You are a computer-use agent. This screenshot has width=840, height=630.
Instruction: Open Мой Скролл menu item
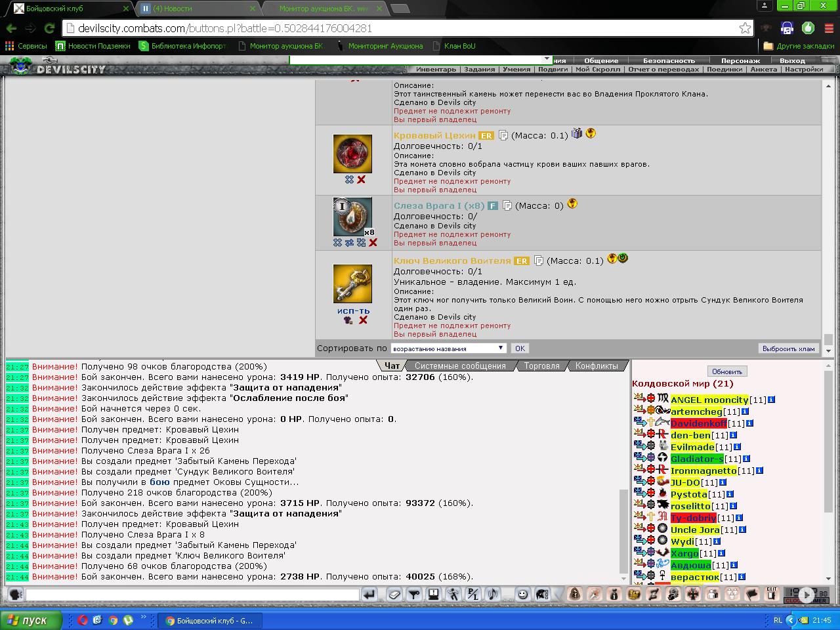(597, 69)
